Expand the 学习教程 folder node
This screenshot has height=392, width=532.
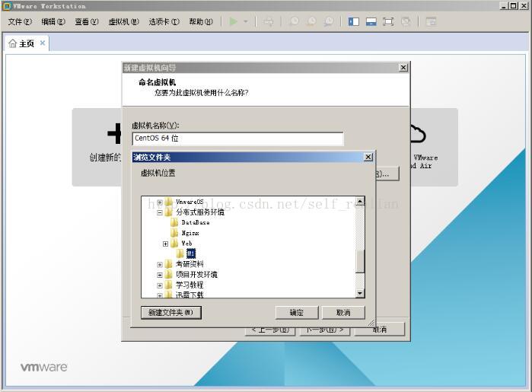tap(160, 285)
